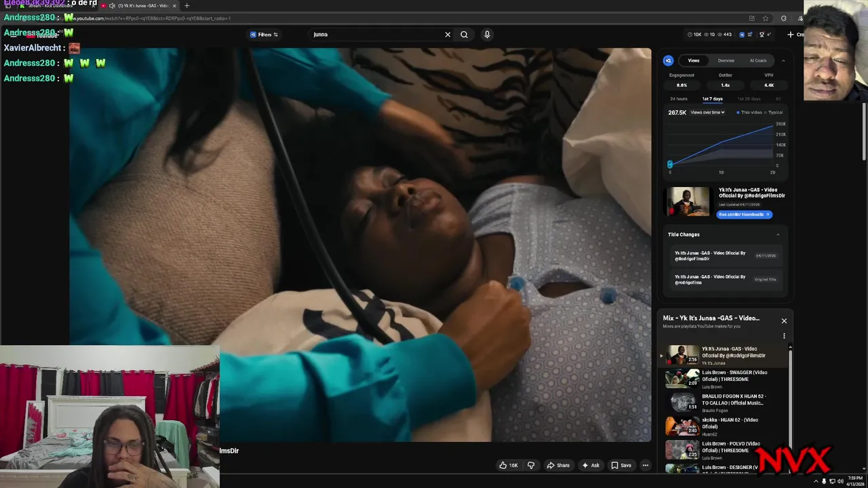Viewport: 868px width, 488px height.
Task: Open the taskbar clock showing 7:59 PM
Action: tap(854, 481)
